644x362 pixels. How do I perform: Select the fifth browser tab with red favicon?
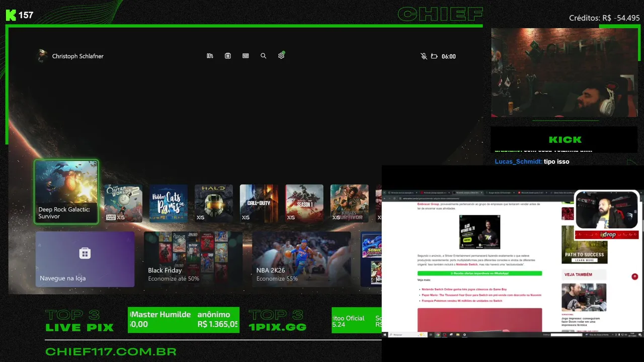coord(531,193)
